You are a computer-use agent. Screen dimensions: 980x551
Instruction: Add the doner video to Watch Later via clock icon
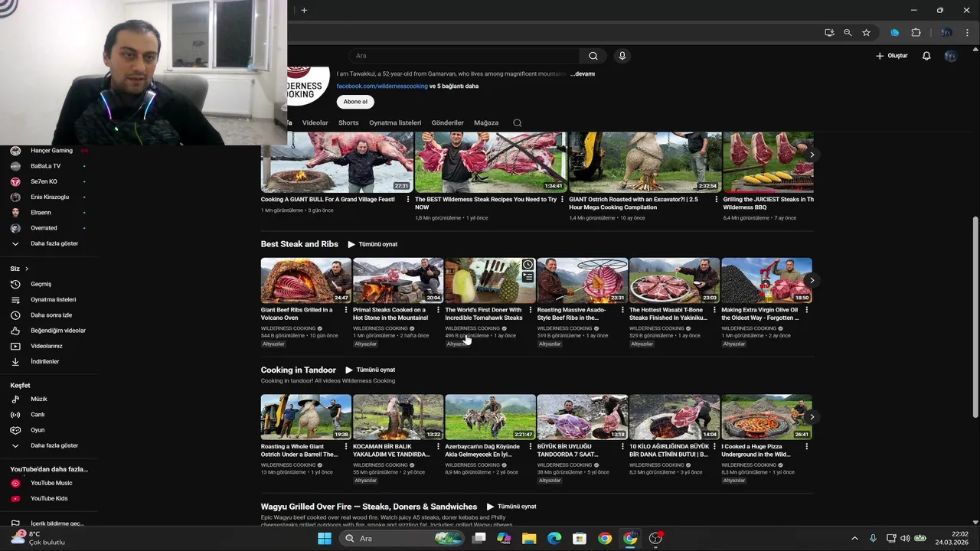[528, 265]
